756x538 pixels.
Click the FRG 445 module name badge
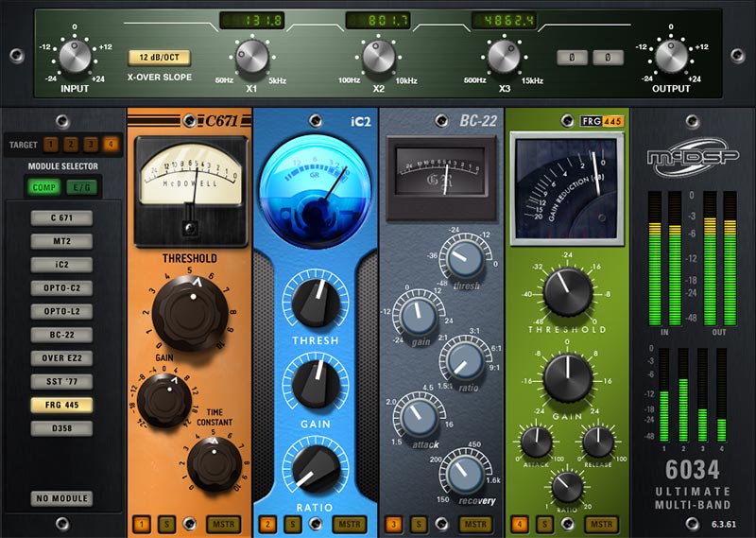pyautogui.click(x=602, y=121)
